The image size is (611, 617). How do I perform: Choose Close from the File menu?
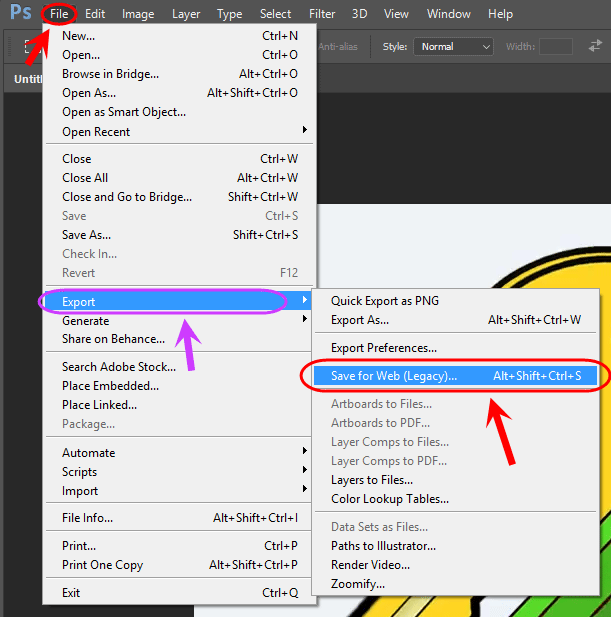[180, 159]
